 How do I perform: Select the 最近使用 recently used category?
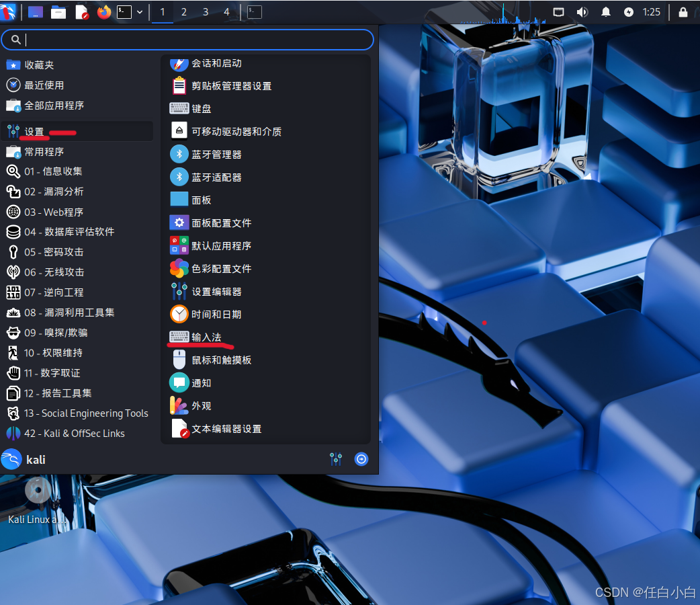[x=77, y=85]
